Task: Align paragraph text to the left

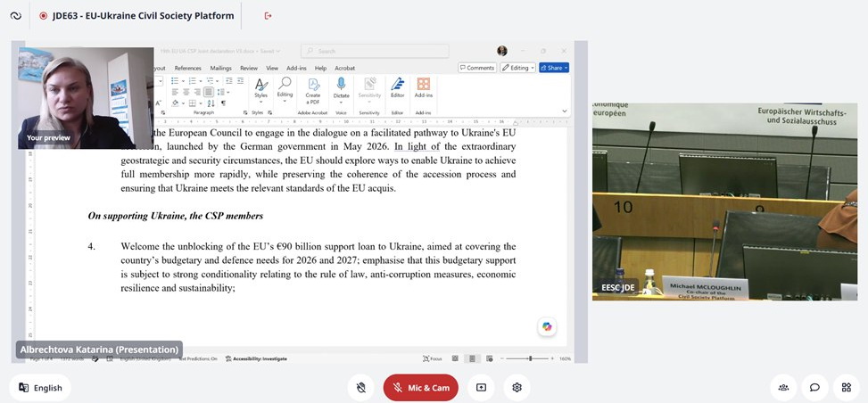Action: tap(175, 92)
